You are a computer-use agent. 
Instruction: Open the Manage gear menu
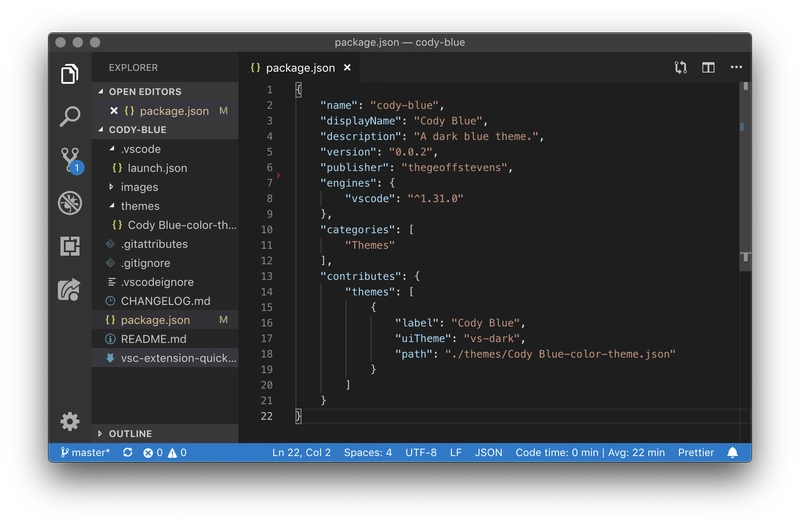pos(69,421)
